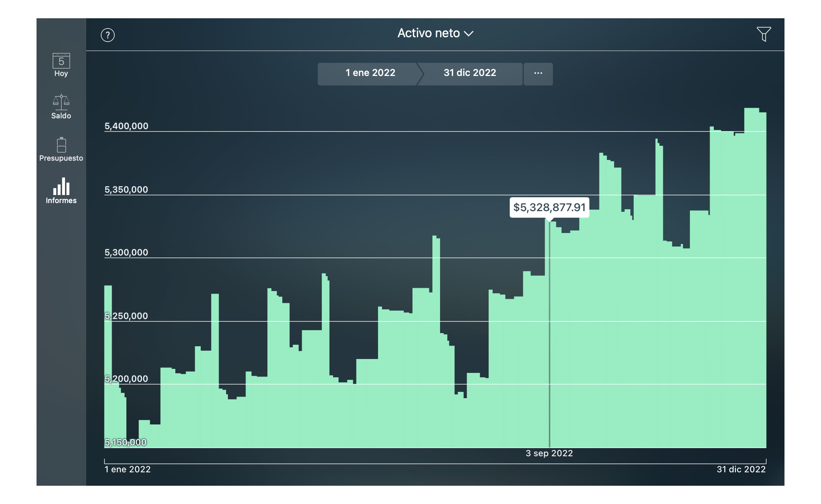Select the balance scale icon

point(61,102)
